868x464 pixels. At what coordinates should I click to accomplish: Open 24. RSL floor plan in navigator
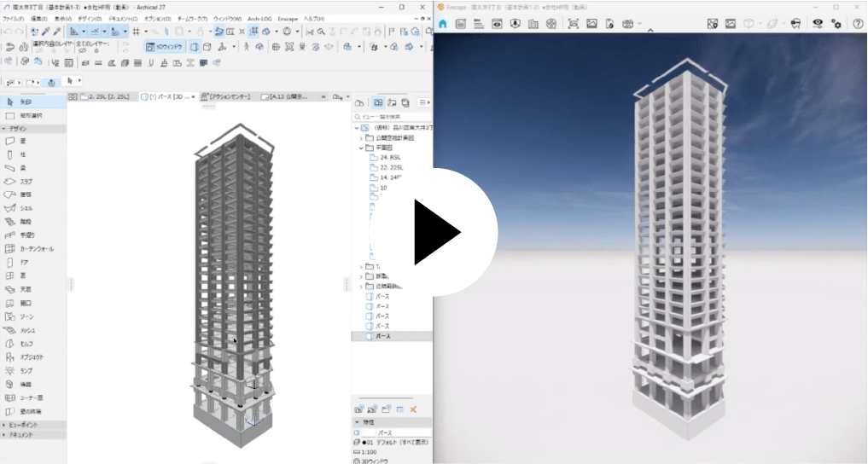[x=389, y=158]
